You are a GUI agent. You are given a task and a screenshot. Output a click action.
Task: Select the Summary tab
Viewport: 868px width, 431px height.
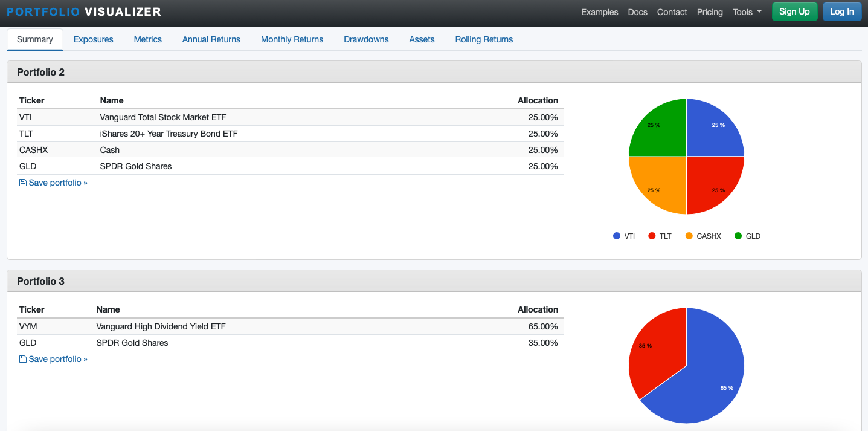35,39
